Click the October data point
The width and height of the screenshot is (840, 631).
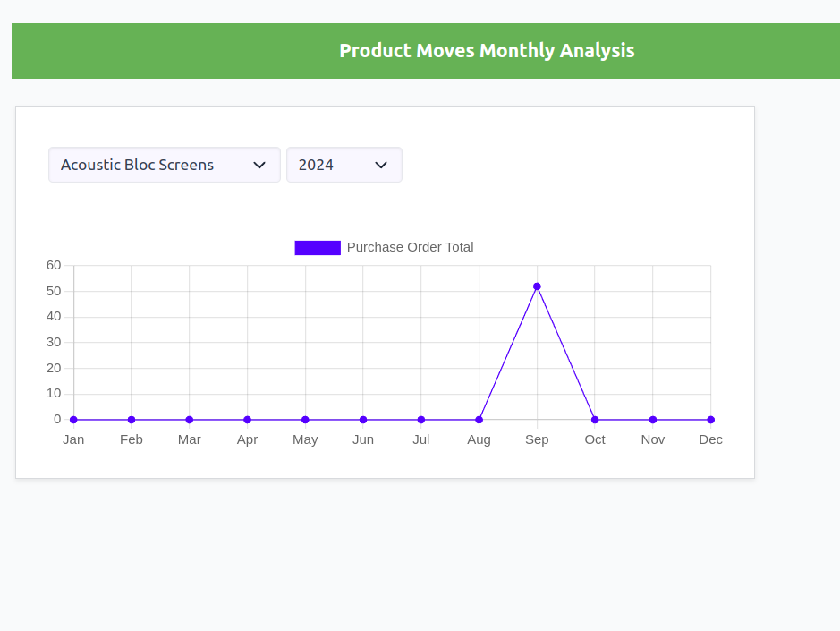click(595, 420)
